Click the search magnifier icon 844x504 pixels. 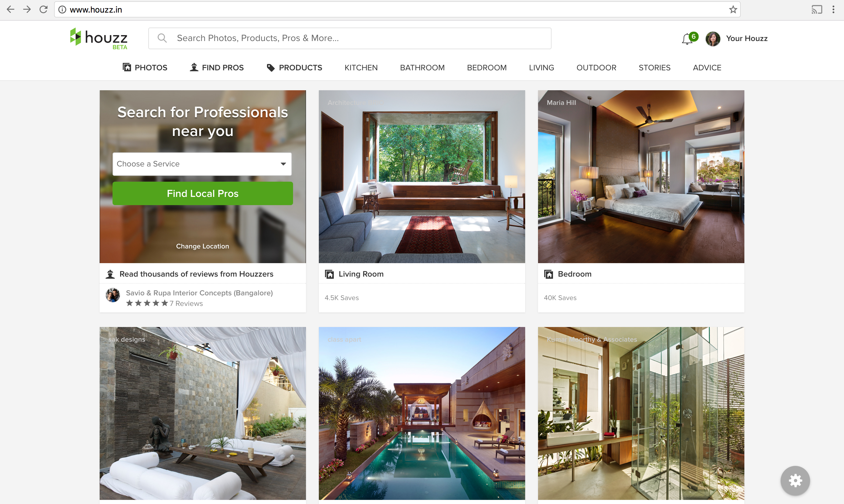coord(162,38)
